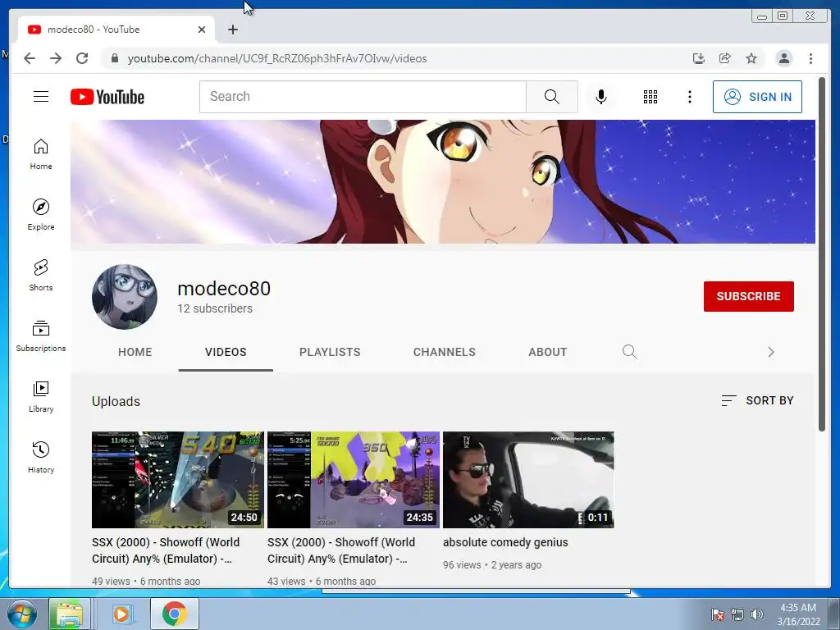Click the network tray icon
This screenshot has height=630, width=840.
click(x=737, y=614)
